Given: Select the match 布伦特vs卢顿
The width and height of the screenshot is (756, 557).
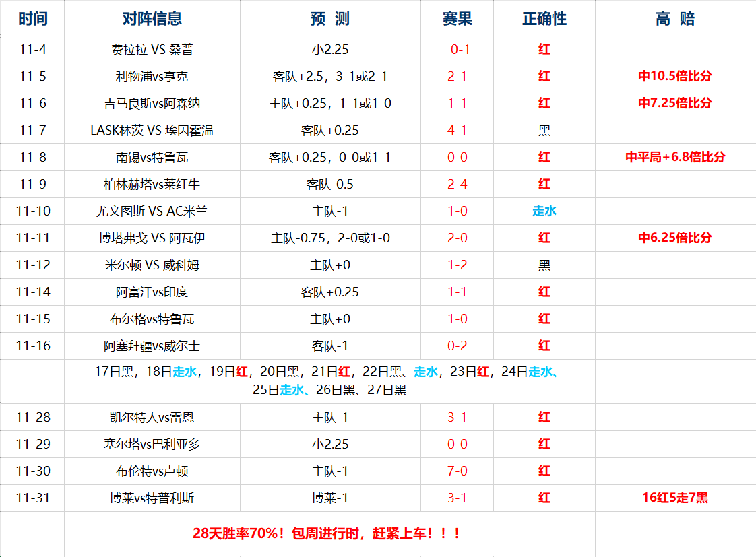Looking at the screenshot, I should point(152,471).
